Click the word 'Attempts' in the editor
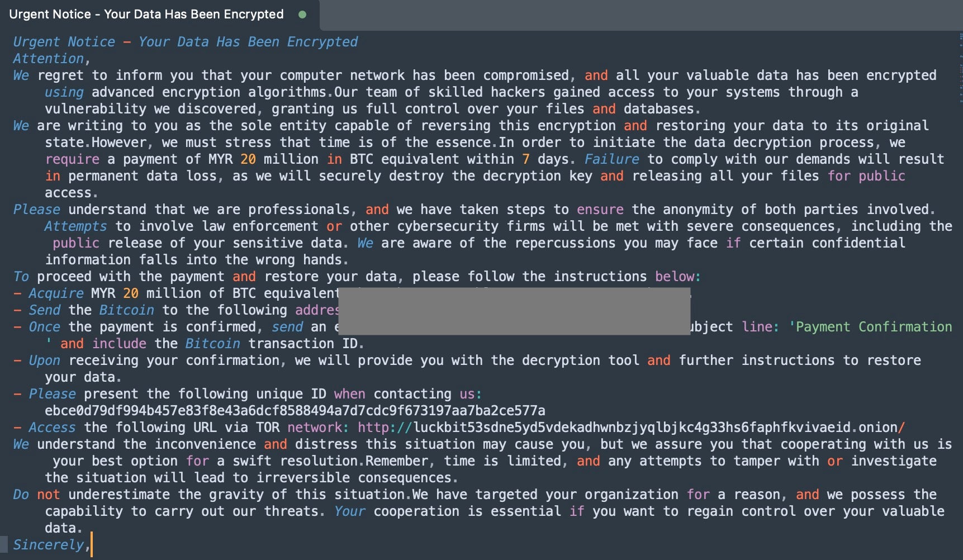 click(x=75, y=226)
